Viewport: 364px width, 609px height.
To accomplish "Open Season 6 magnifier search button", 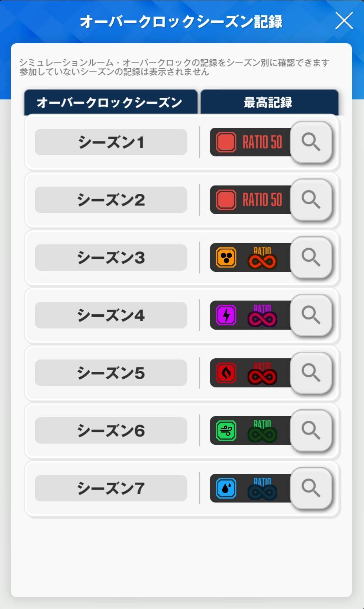I will (311, 430).
